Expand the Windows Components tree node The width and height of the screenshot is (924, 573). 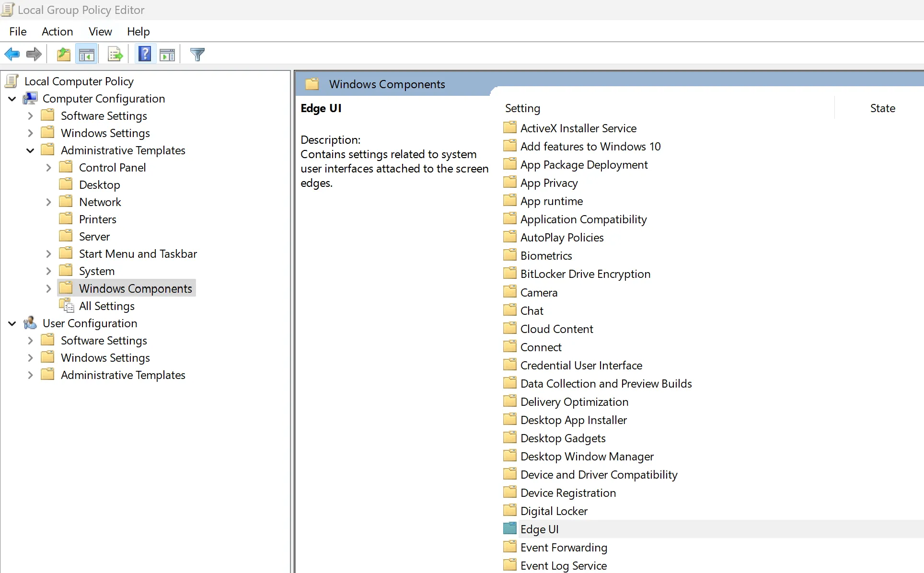pos(48,288)
